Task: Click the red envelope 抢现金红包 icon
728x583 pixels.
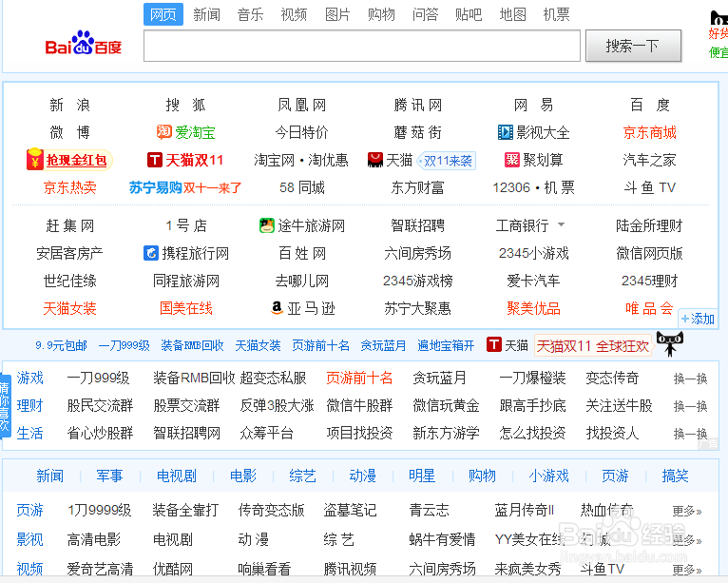Action: (x=35, y=160)
